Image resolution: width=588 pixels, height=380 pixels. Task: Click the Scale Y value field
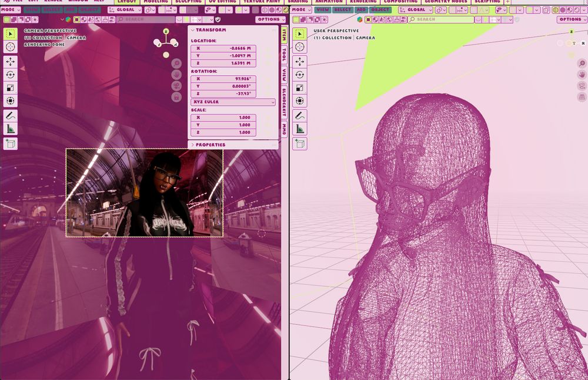click(223, 125)
